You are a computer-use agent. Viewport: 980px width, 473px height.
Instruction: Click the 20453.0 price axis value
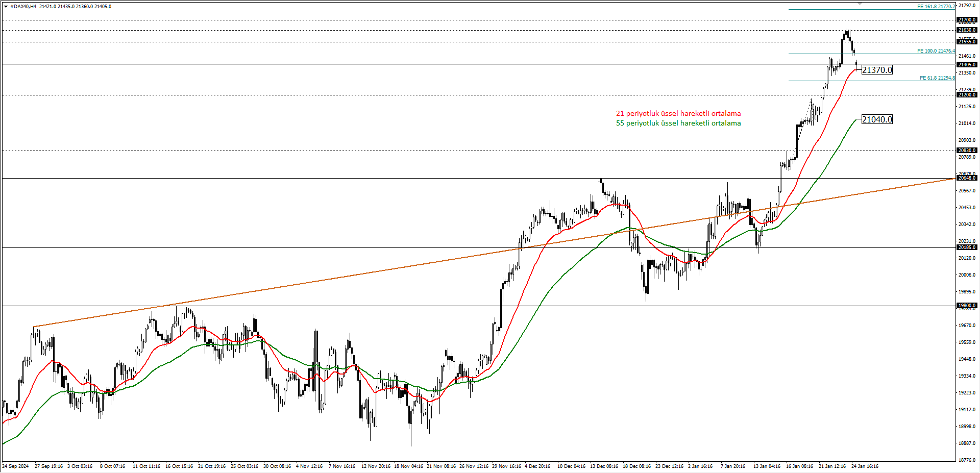(967, 208)
